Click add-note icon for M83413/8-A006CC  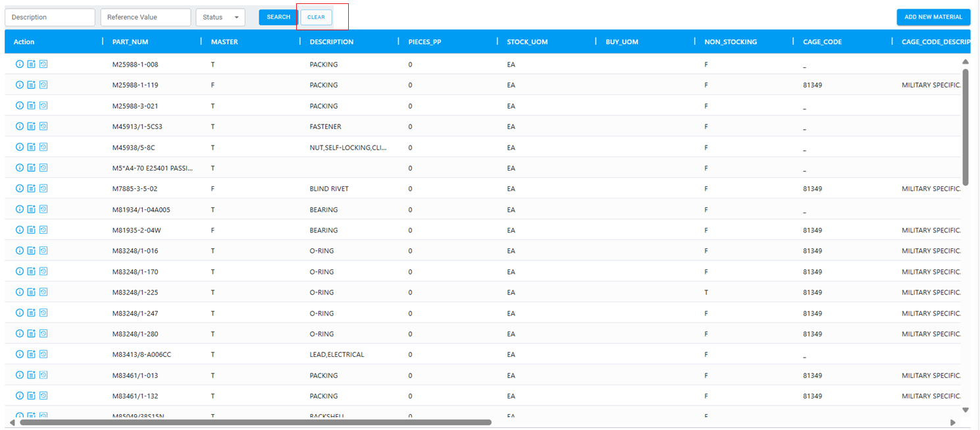tap(31, 354)
